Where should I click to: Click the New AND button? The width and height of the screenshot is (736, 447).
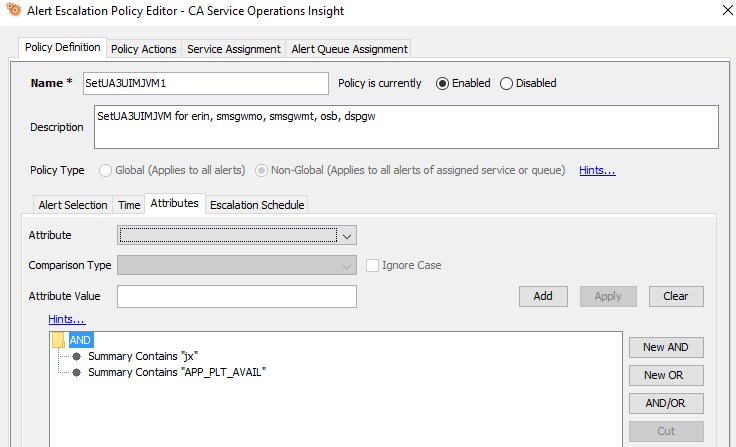click(666, 347)
